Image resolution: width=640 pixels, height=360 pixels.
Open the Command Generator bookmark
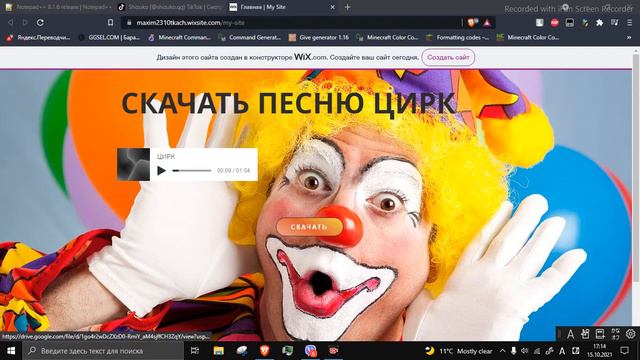[x=250, y=38]
